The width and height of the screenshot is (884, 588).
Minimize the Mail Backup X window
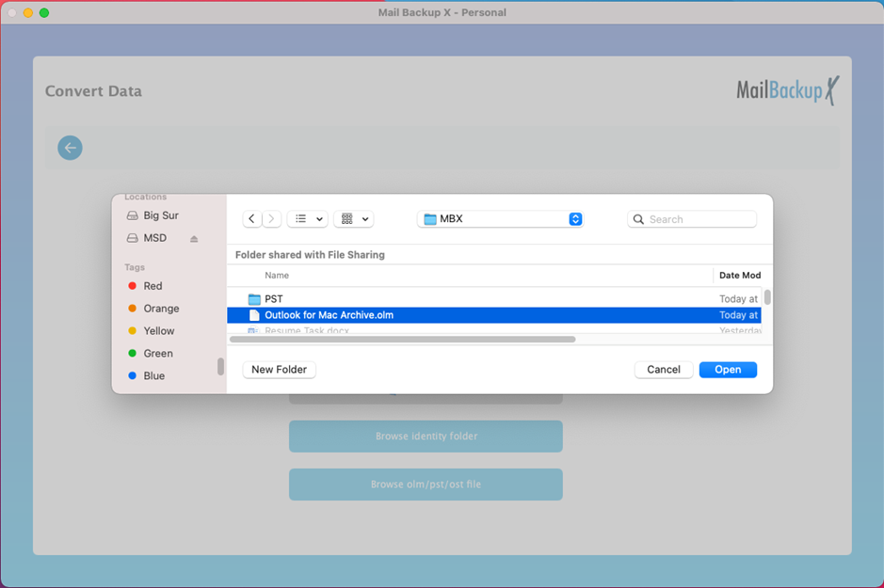point(27,12)
